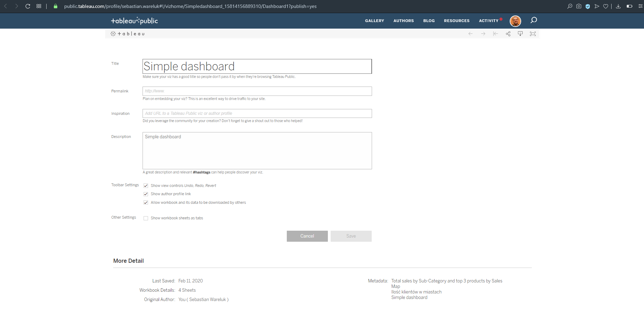
Task: Click the download icon in viz toolbar
Action: tap(520, 34)
